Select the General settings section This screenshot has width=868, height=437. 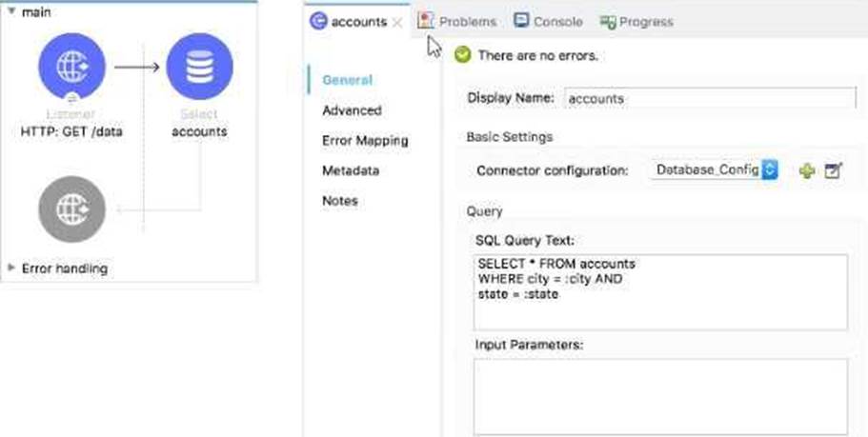click(x=347, y=80)
